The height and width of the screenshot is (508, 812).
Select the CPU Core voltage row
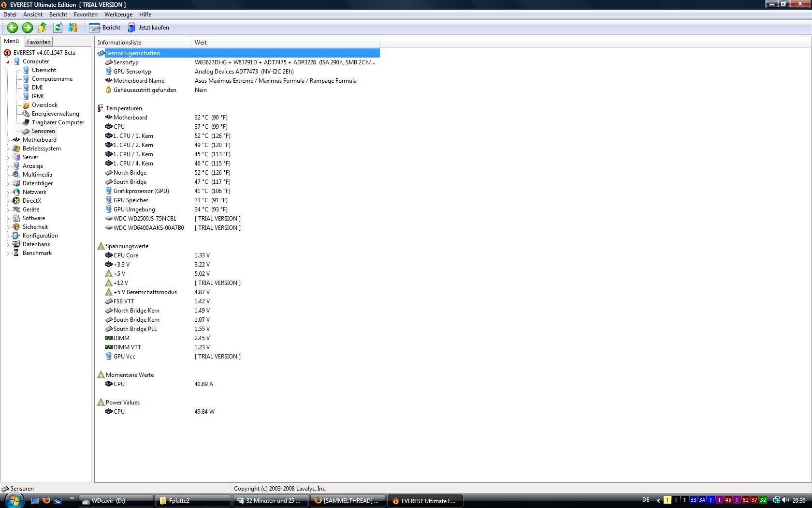click(238, 255)
